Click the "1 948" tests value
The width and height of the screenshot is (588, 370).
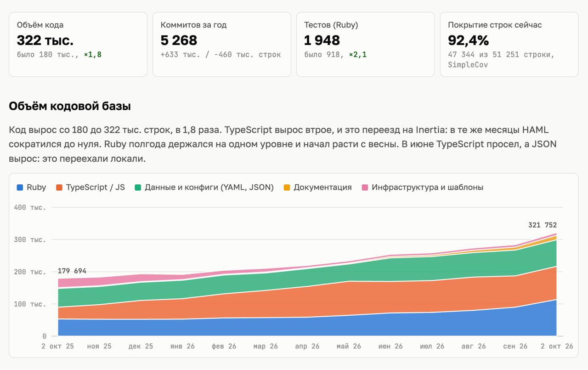coord(322,40)
